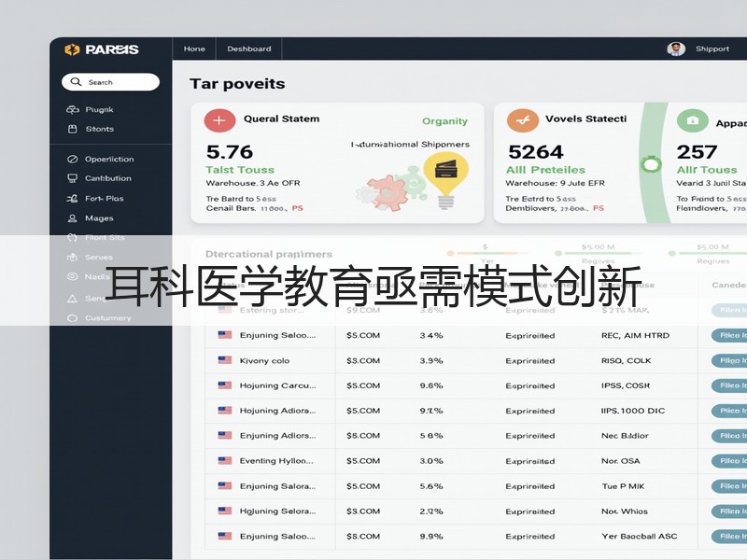This screenshot has width=747, height=560.
Task: Click the Noc Whios cell
Action: (x=625, y=511)
